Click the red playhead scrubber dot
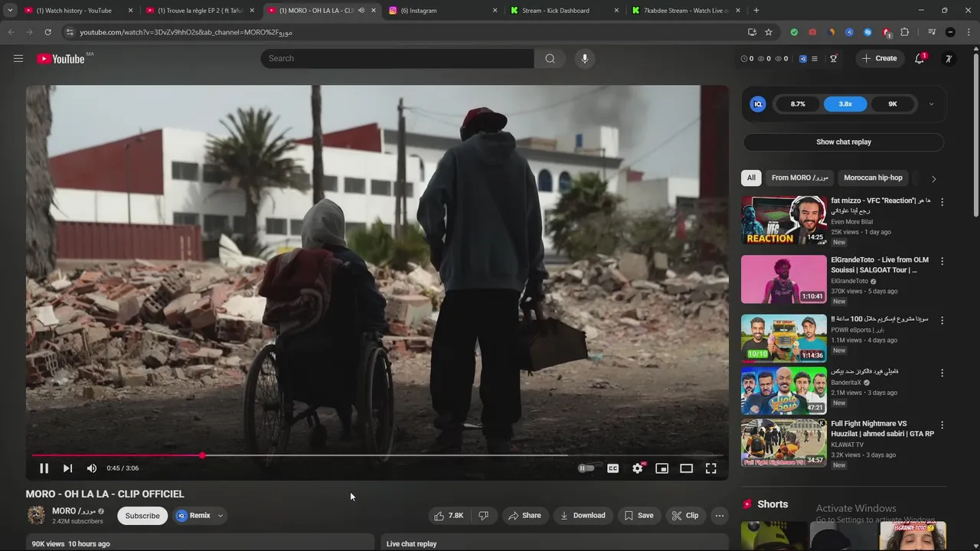The image size is (980, 551). [202, 455]
